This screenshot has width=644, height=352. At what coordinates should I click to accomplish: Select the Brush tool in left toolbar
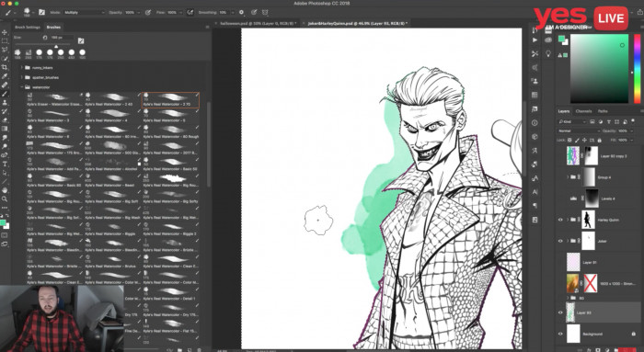[5, 94]
